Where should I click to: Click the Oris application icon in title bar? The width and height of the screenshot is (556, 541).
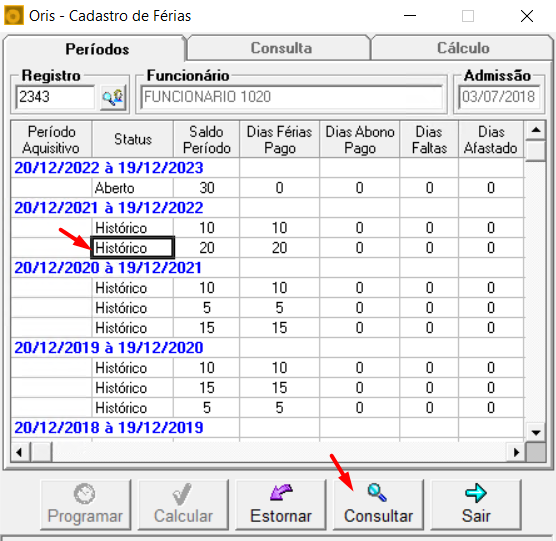tap(13, 16)
